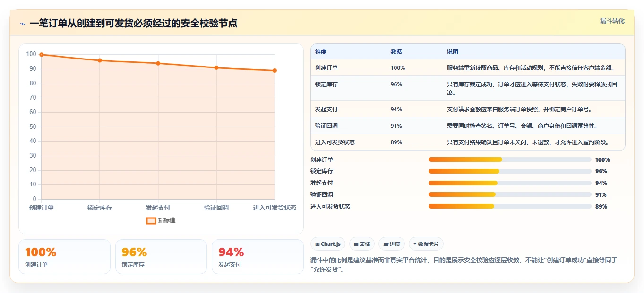This screenshot has height=293, width=644.
Task: Click the 发起支付 data point on the line chart
Action: [158, 63]
